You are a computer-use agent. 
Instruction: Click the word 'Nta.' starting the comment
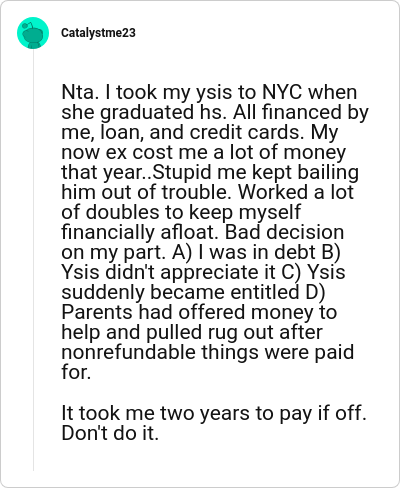80,92
